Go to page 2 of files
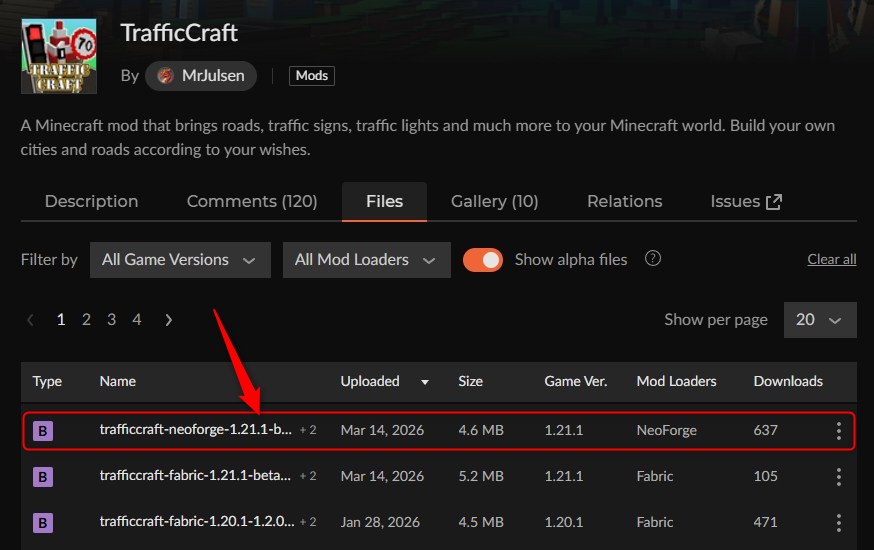Viewport: 874px width, 550px height. pyautogui.click(x=86, y=319)
